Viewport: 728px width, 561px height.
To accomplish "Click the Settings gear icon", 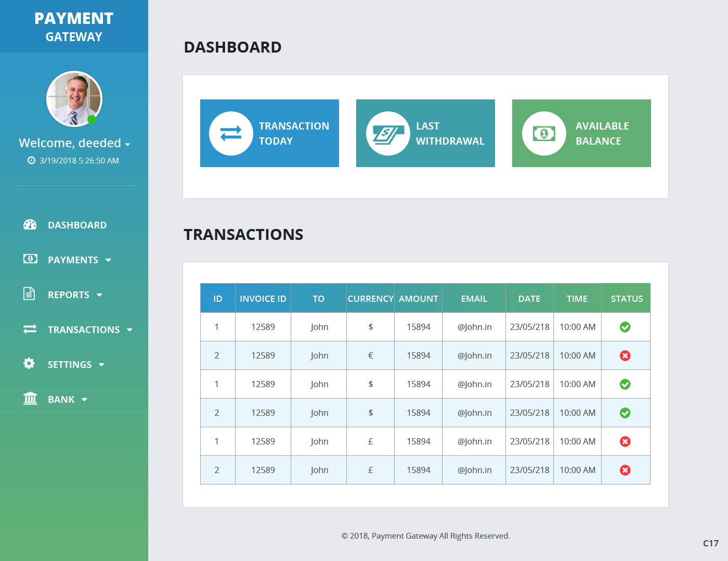I will pos(29,364).
